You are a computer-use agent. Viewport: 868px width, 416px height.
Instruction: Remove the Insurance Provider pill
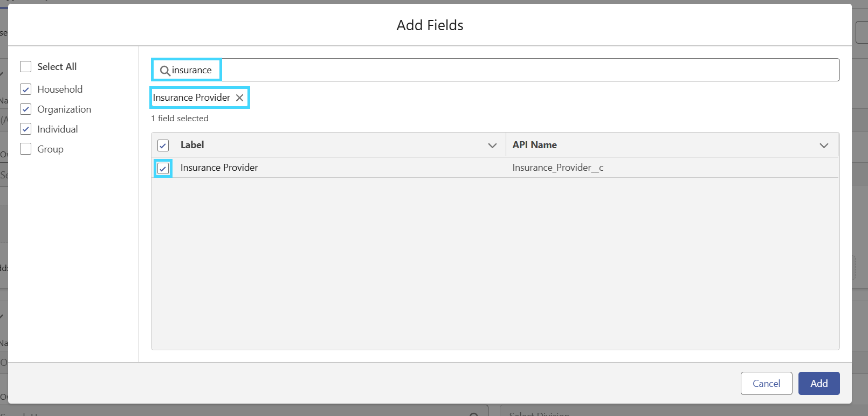(240, 98)
